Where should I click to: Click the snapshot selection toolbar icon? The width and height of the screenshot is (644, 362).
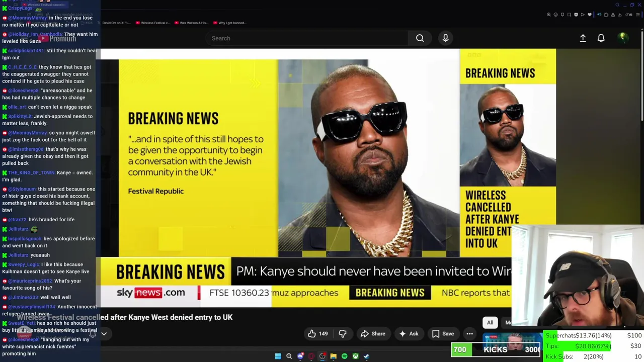coord(569,15)
